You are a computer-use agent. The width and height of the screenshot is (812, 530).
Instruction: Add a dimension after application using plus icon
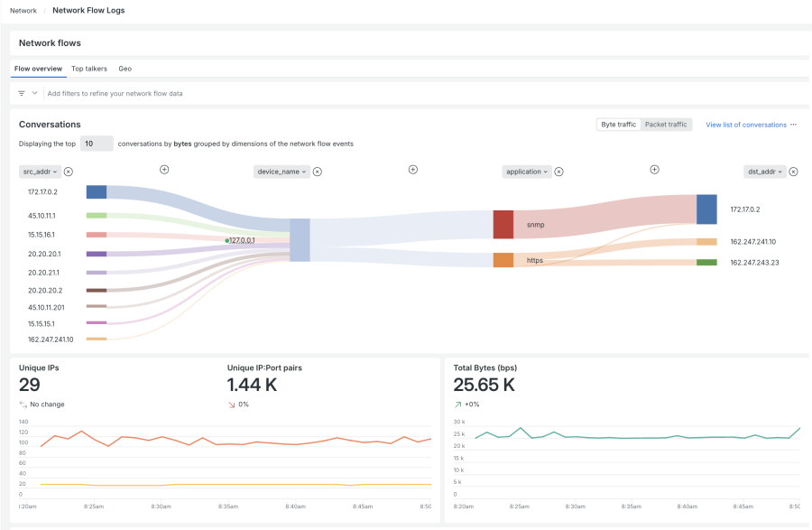(655, 170)
